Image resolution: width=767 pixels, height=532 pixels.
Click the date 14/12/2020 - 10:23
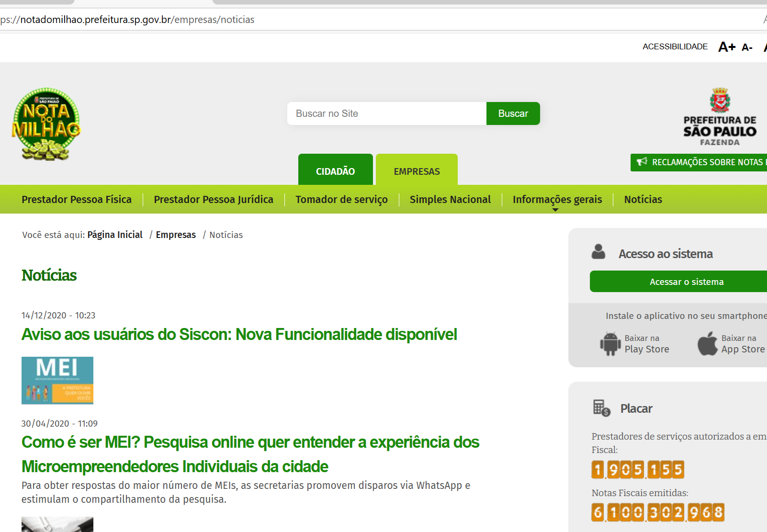click(58, 316)
